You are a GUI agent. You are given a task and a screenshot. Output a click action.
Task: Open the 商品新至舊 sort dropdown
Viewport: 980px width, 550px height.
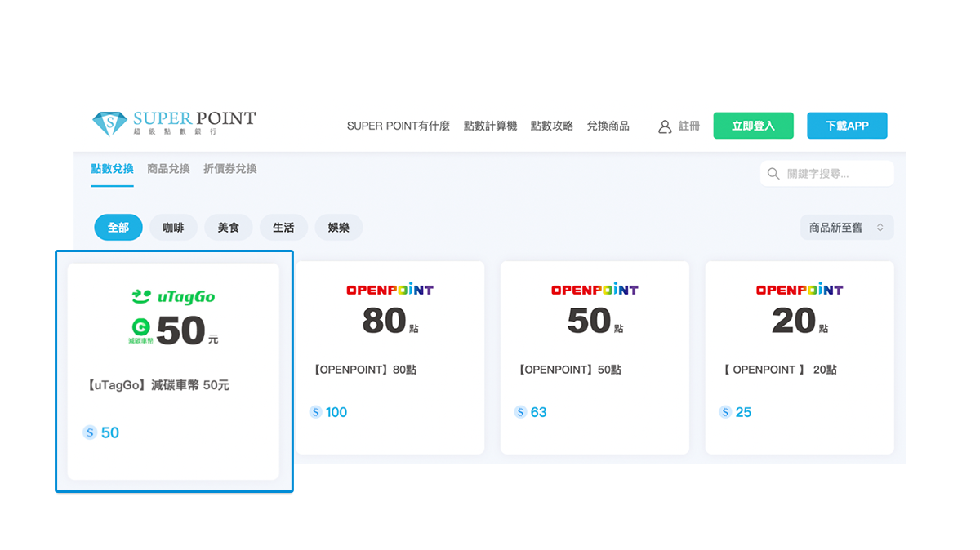coord(847,228)
